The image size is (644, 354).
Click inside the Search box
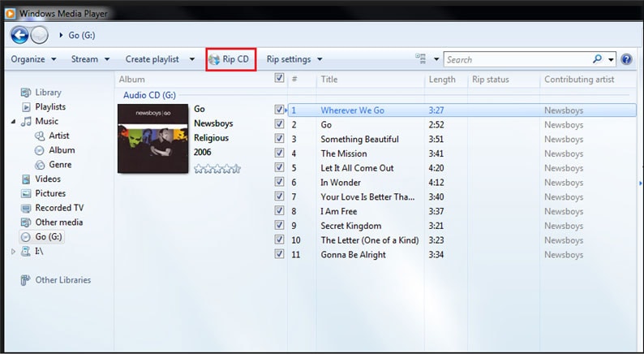517,59
